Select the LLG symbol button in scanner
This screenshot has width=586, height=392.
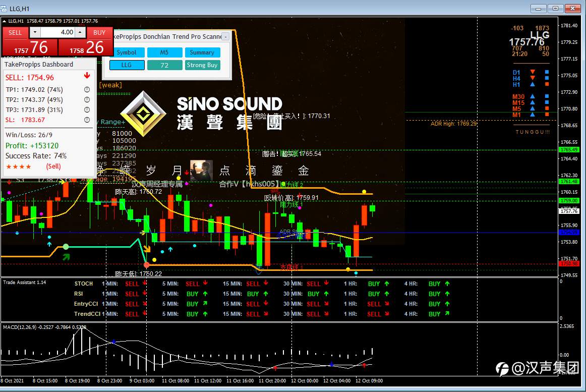pyautogui.click(x=127, y=65)
